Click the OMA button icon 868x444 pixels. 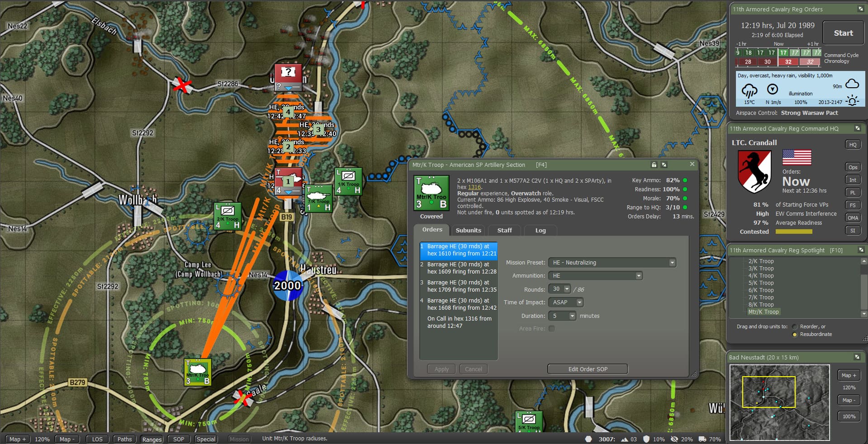click(x=853, y=217)
